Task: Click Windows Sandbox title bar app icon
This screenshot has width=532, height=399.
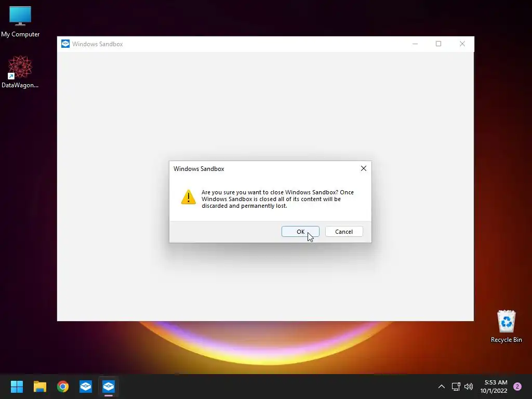Action: coord(65,44)
